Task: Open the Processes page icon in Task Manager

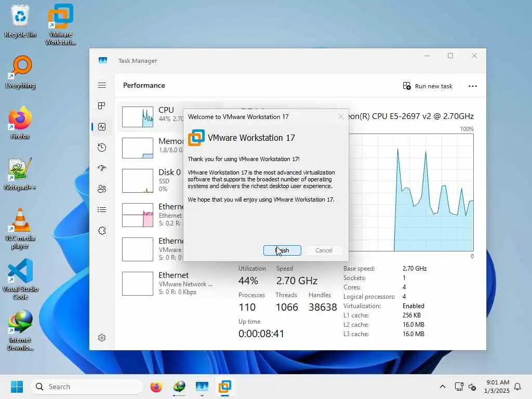Action: 102,106
